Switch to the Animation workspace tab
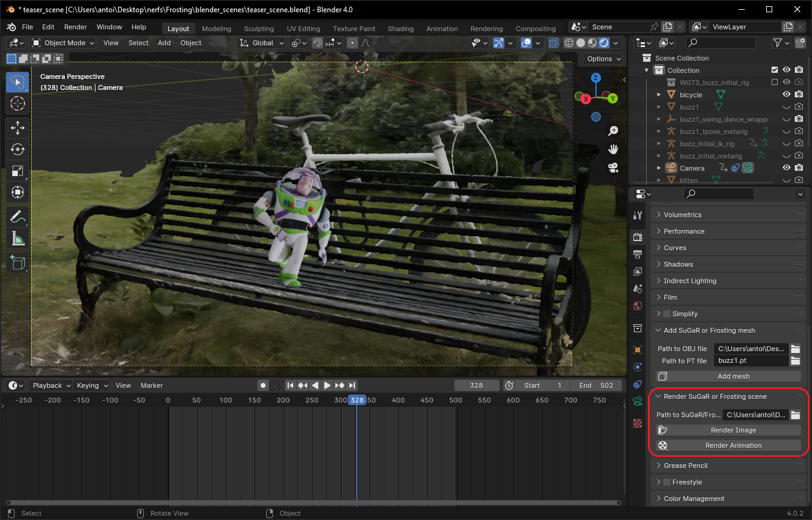812x520 pixels. (442, 29)
